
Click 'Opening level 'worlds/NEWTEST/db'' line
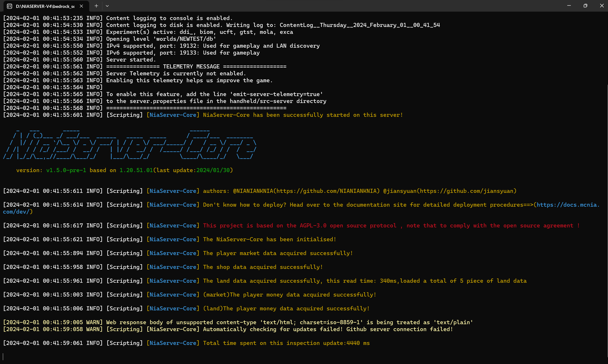(110, 39)
